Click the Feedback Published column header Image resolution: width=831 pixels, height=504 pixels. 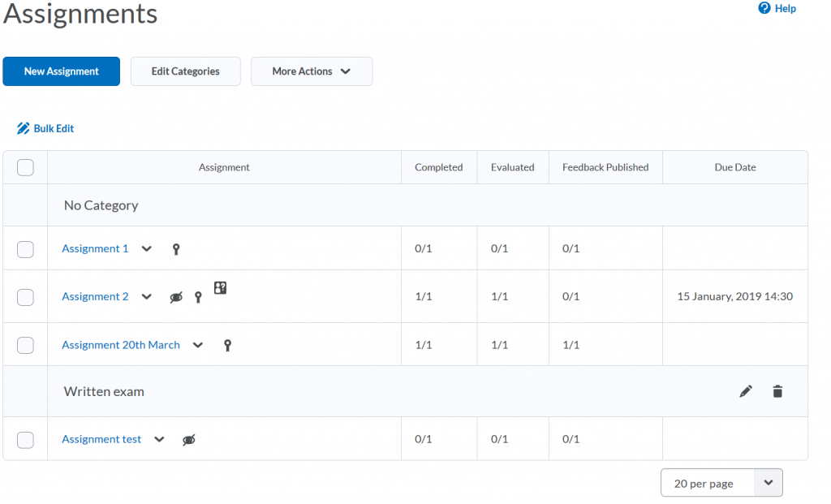point(605,167)
